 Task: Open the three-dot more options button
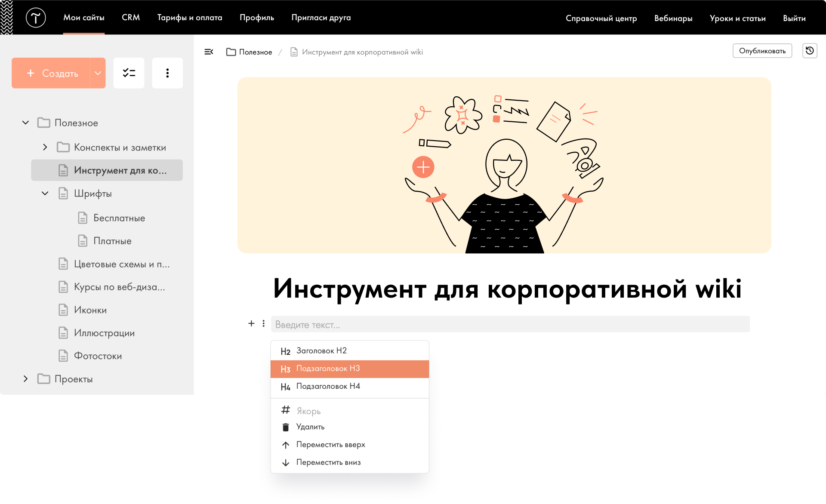167,73
